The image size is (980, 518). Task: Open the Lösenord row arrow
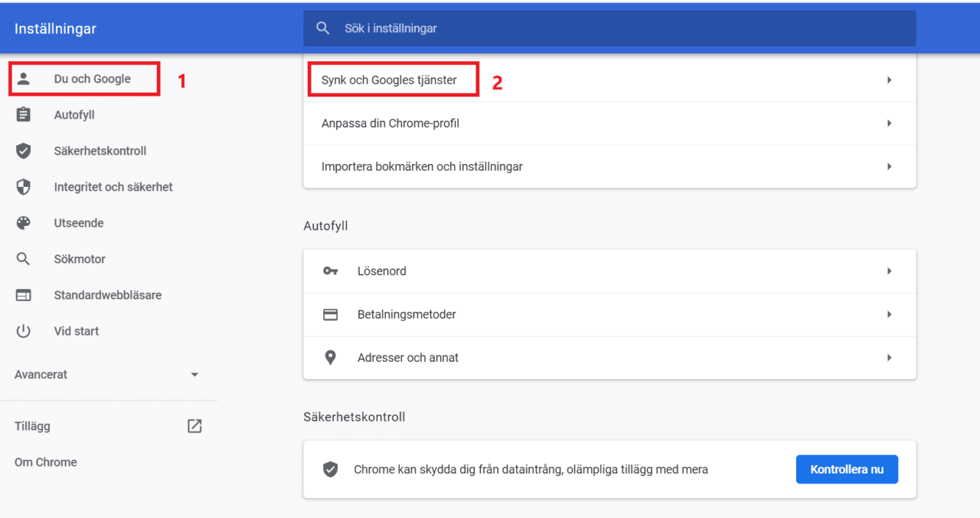pos(889,271)
